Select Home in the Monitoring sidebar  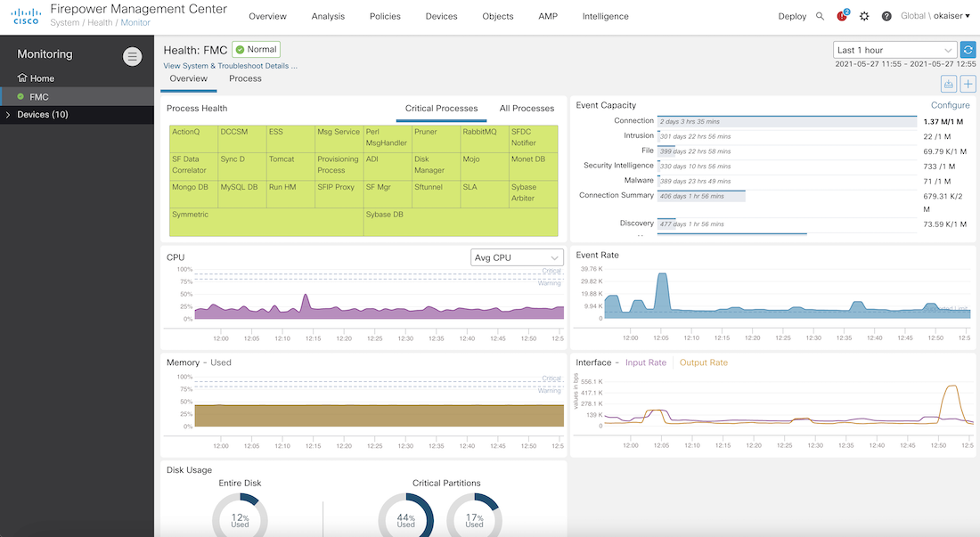[77, 78]
